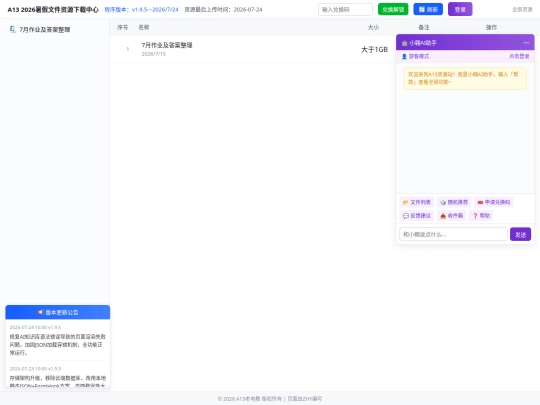The height and width of the screenshot is (405, 540).
Task: Click the 收件箱 inbox quick action chip
Action: (451, 216)
